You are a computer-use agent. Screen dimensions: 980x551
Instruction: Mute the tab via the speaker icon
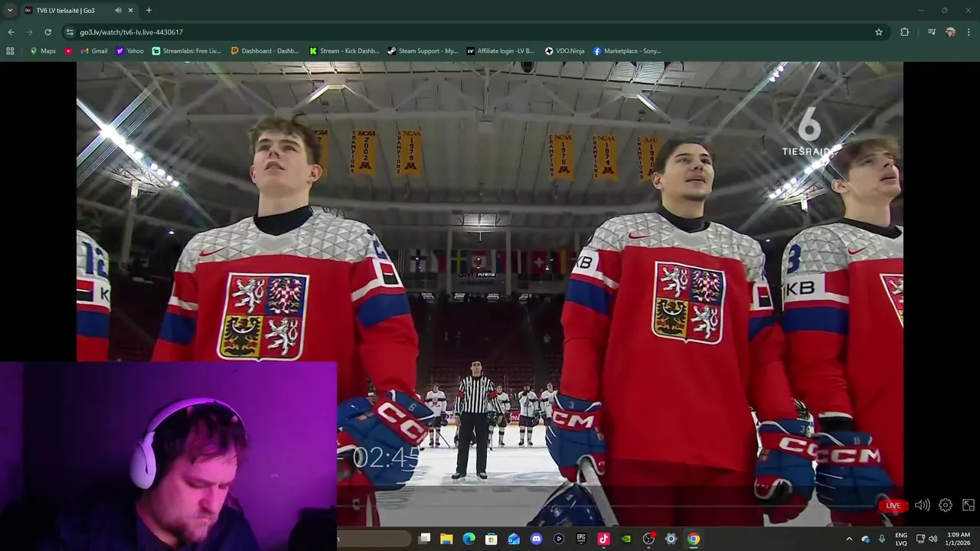click(x=118, y=11)
